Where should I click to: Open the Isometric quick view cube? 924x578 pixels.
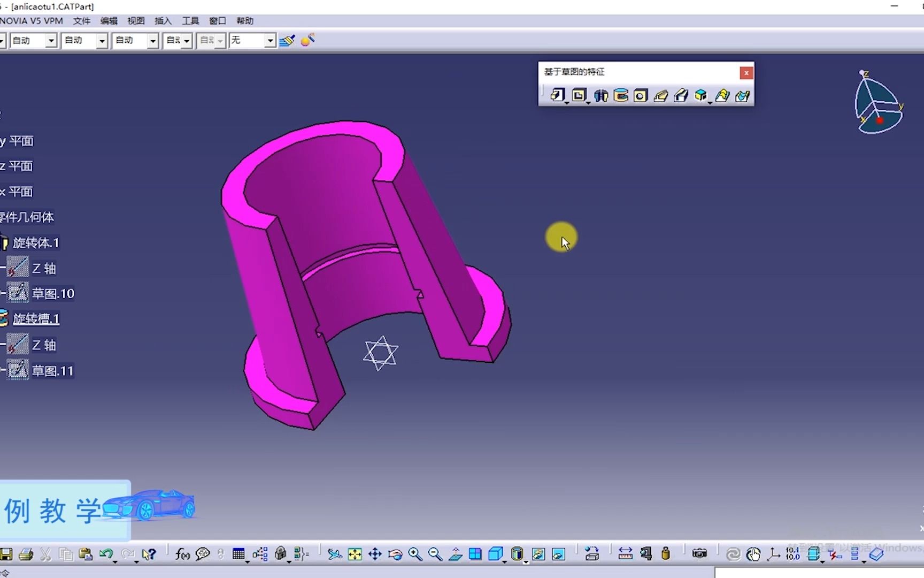(496, 554)
